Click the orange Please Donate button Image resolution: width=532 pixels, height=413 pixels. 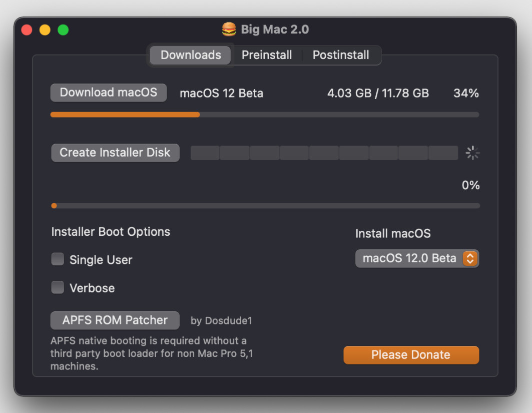(411, 355)
